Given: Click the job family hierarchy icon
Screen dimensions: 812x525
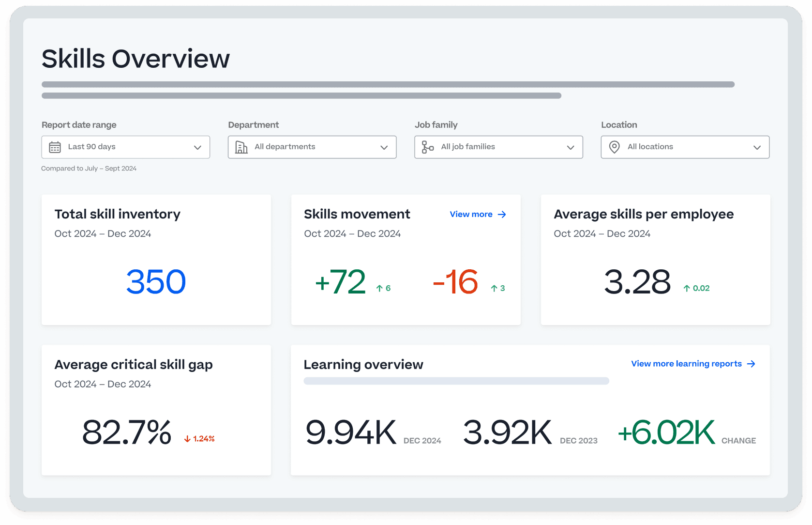Looking at the screenshot, I should pyautogui.click(x=427, y=147).
